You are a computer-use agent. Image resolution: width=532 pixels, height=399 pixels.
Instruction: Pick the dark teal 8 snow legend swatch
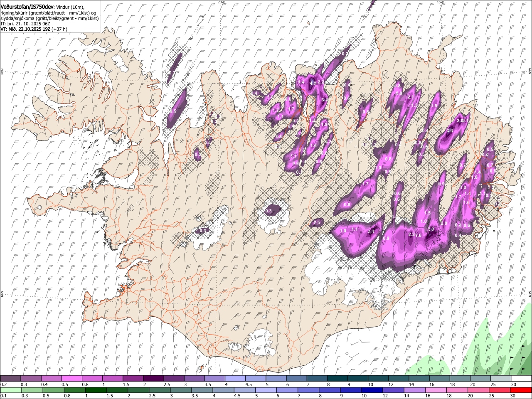[x=337, y=379]
